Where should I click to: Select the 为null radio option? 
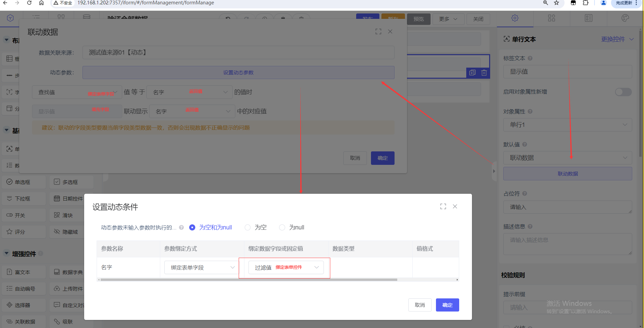tap(282, 228)
